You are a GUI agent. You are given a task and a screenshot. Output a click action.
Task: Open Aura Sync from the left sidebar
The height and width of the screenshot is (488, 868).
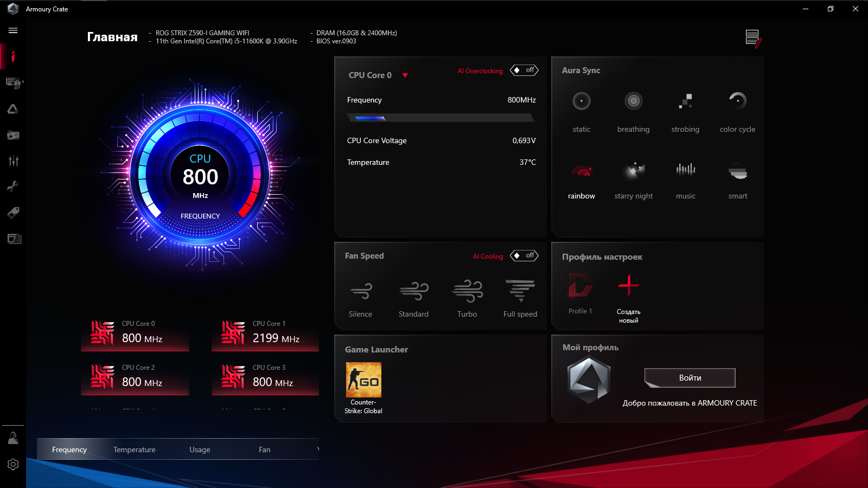point(13,108)
